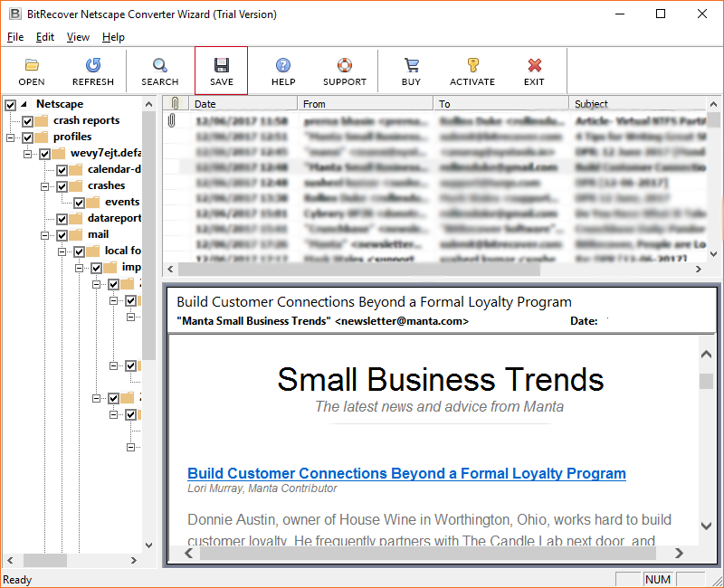This screenshot has height=588, width=724.
Task: Toggle the datareport checkbox
Action: coord(62,219)
